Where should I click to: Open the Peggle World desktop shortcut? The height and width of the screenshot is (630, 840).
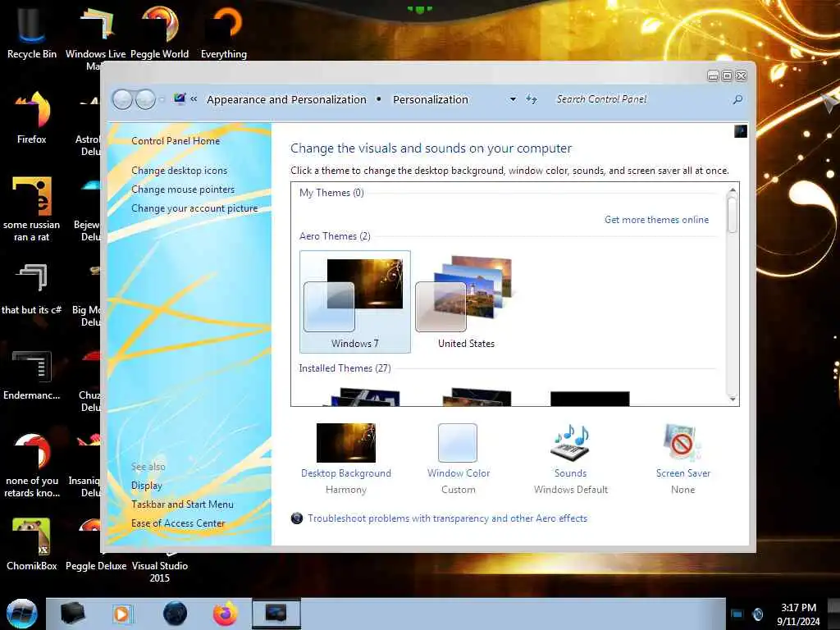tap(160, 30)
